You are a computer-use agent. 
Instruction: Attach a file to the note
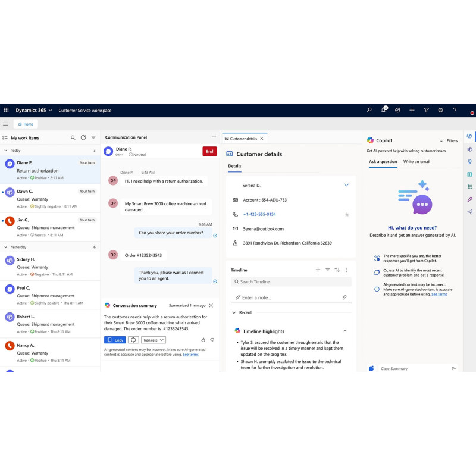(x=345, y=297)
